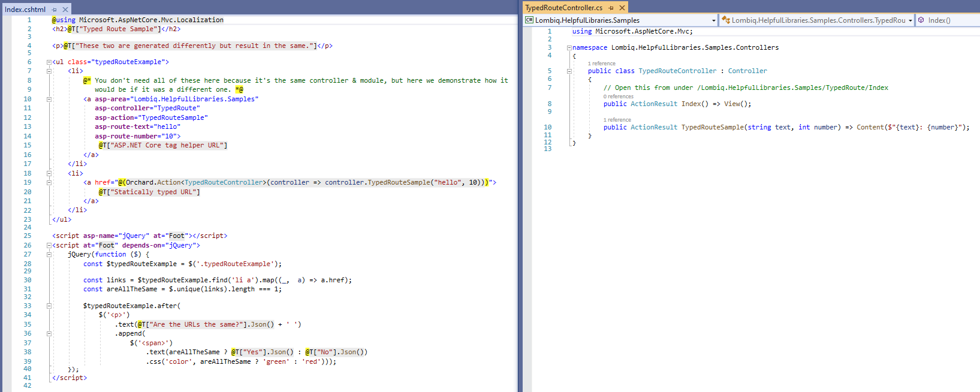Pin the TypedRouteController.cs tab
The image size is (980, 392).
point(611,8)
